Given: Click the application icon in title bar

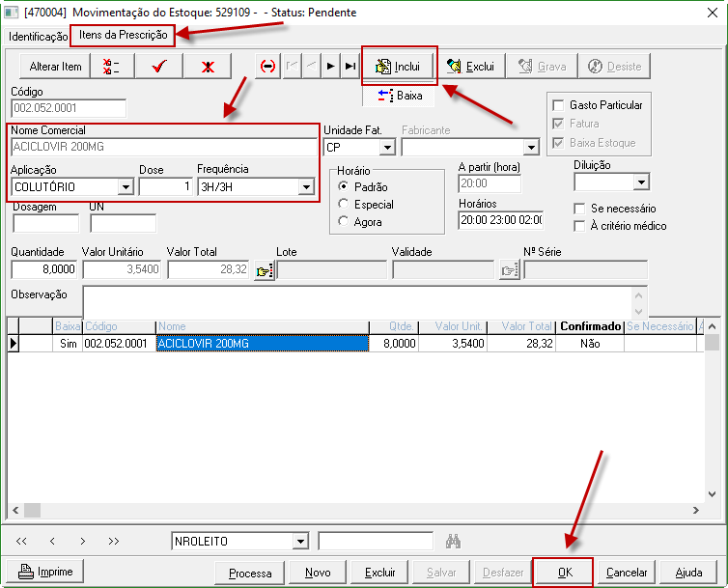Looking at the screenshot, I should [x=12, y=13].
